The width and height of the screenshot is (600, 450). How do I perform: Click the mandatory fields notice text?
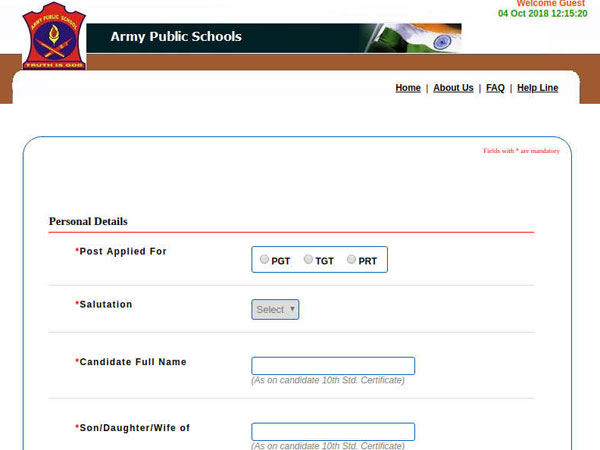[521, 151]
